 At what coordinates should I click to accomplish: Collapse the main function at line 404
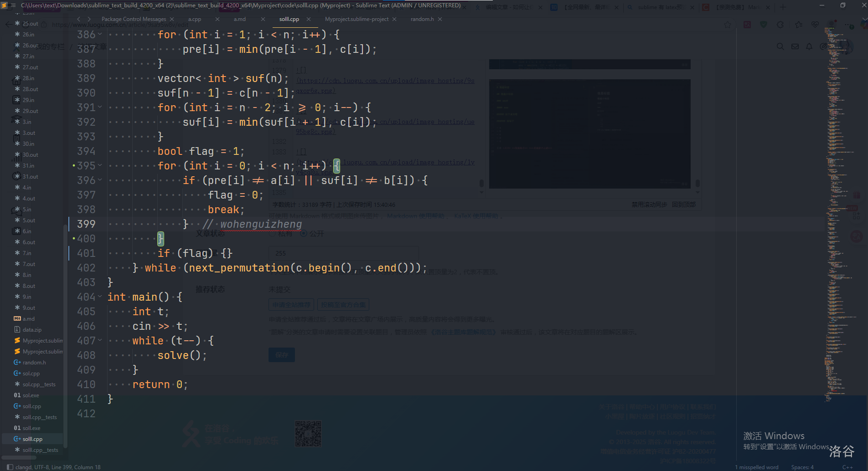pyautogui.click(x=100, y=297)
